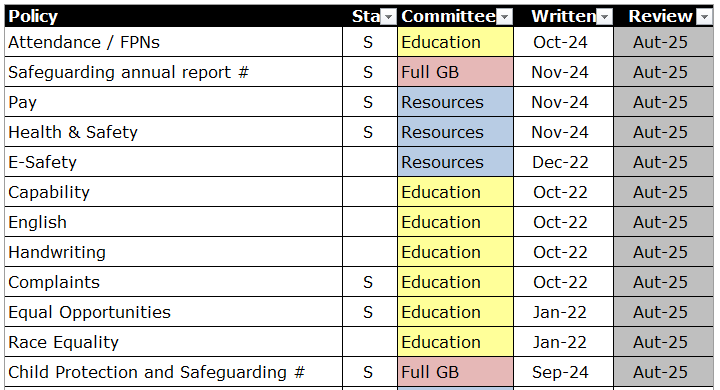Select the Attendance / FPNs policy cell

(x=174, y=42)
